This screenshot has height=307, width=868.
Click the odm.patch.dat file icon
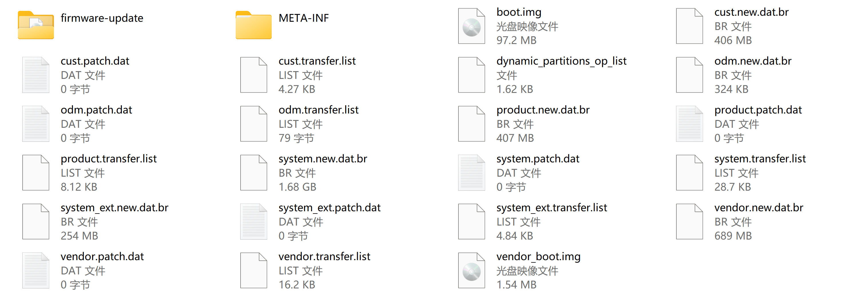[x=36, y=124]
